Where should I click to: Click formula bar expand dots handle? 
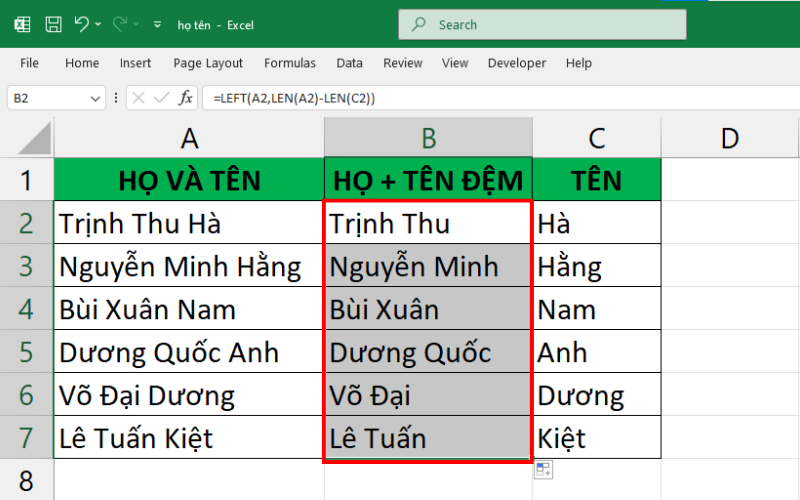tap(116, 98)
